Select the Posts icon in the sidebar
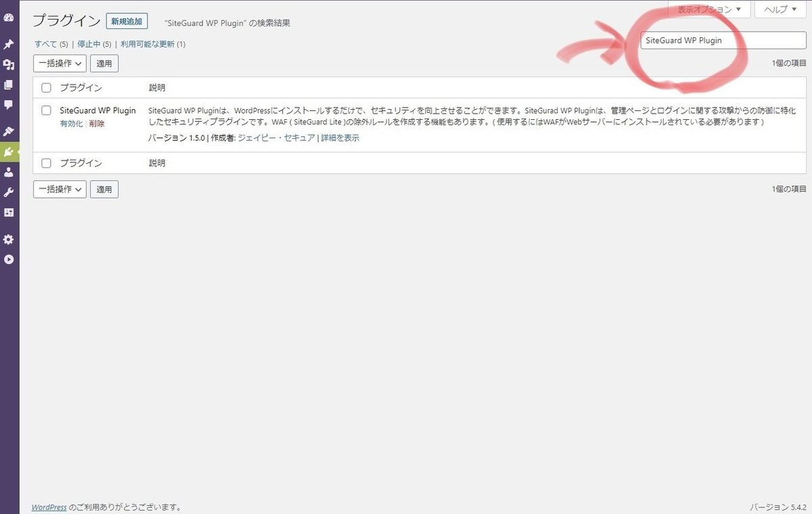 point(9,44)
